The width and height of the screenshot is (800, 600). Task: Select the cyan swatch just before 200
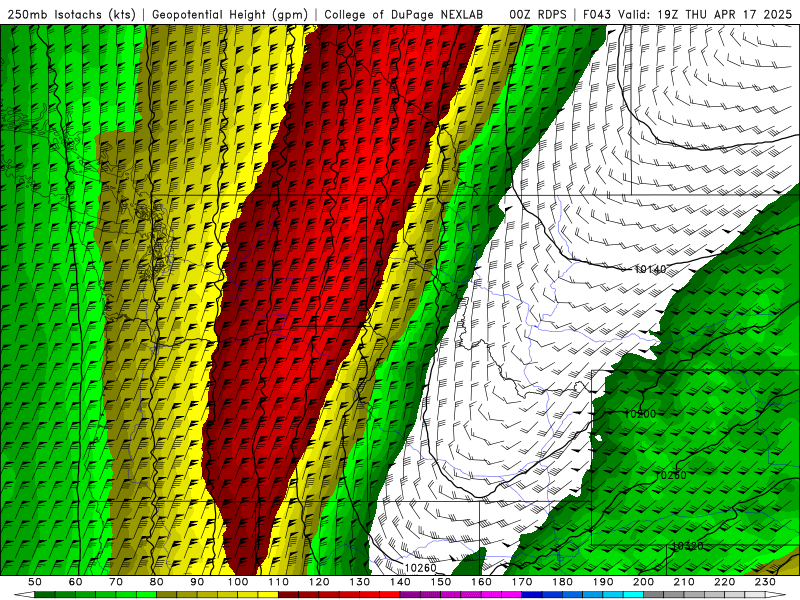pyautogui.click(x=634, y=595)
